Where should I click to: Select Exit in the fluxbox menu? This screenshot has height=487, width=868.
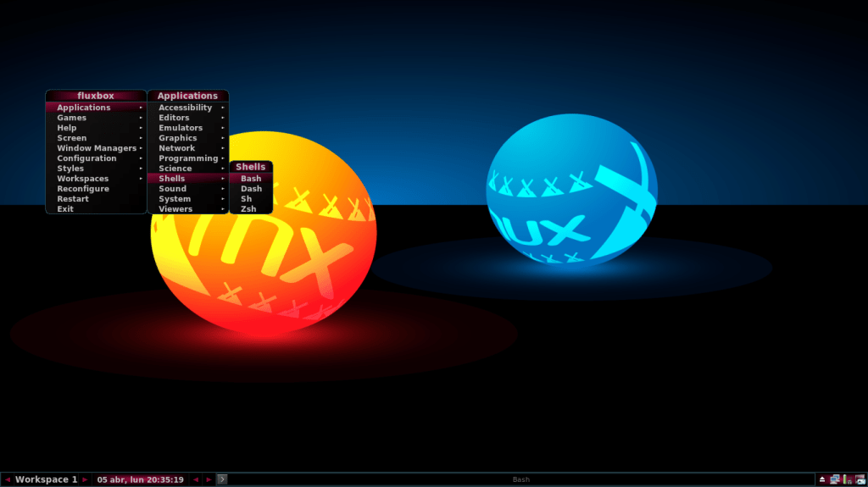tap(65, 209)
